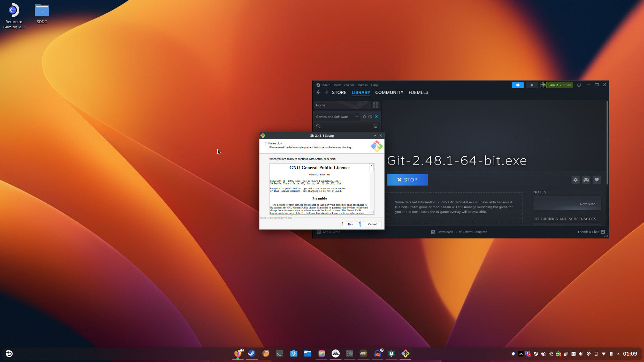
Task: Open advanced filter icon in library search
Action: tap(375, 126)
